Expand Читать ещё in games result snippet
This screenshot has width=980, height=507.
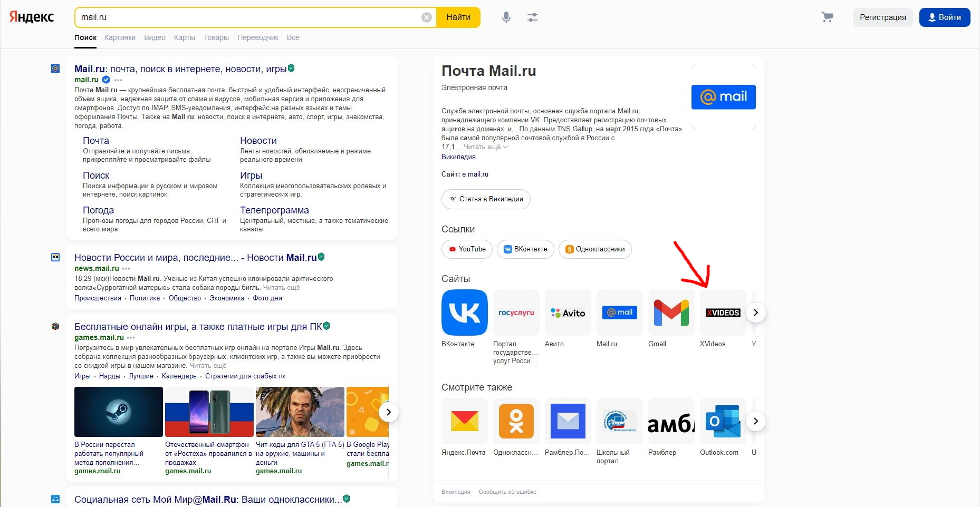[208, 366]
